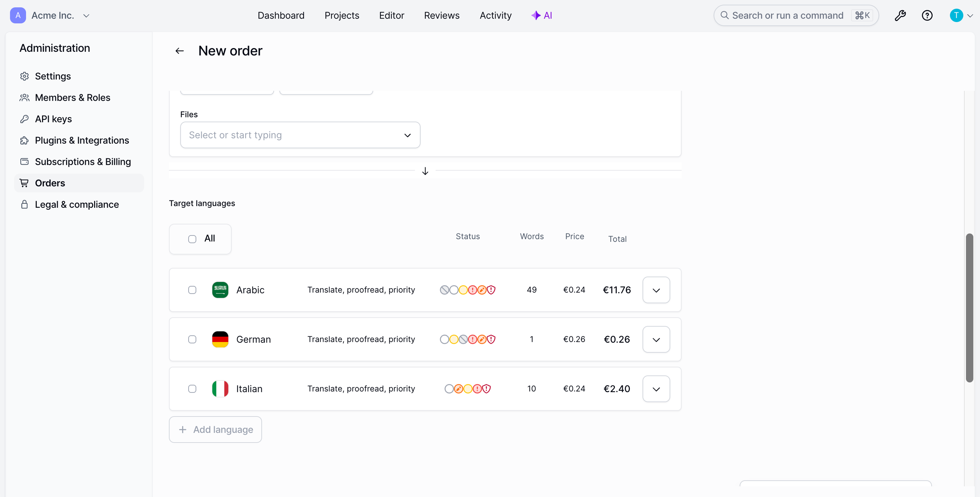Image resolution: width=980 pixels, height=497 pixels.
Task: Click the Italian flag icon
Action: [x=220, y=389]
